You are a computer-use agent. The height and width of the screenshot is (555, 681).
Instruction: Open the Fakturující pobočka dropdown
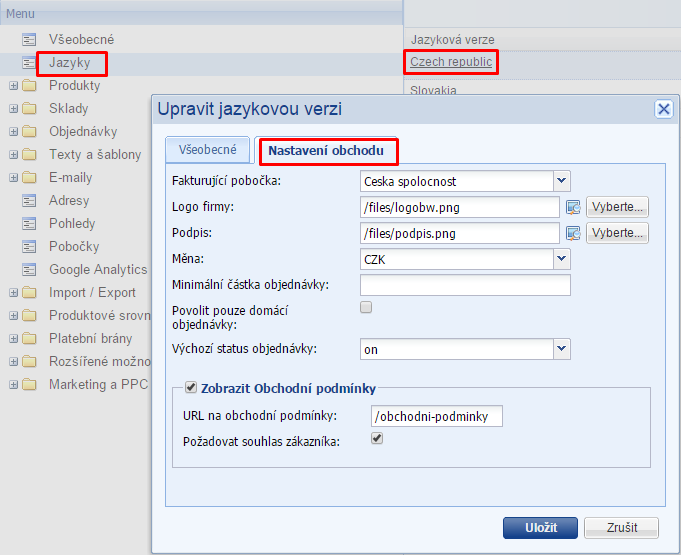click(x=562, y=181)
